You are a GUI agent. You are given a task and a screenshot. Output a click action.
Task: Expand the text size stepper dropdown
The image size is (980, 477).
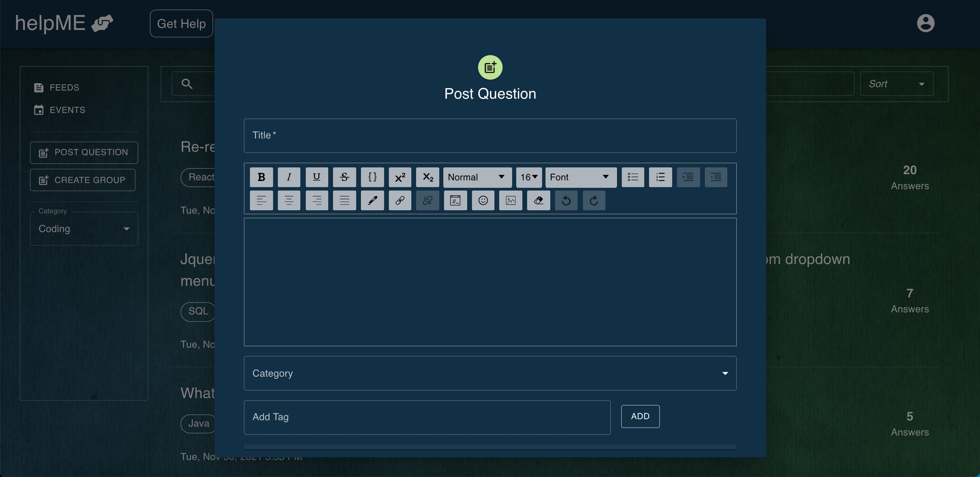click(528, 177)
